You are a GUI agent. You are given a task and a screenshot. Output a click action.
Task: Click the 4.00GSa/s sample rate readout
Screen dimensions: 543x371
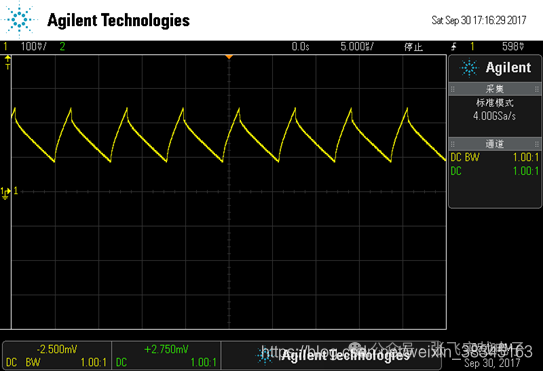pos(495,116)
